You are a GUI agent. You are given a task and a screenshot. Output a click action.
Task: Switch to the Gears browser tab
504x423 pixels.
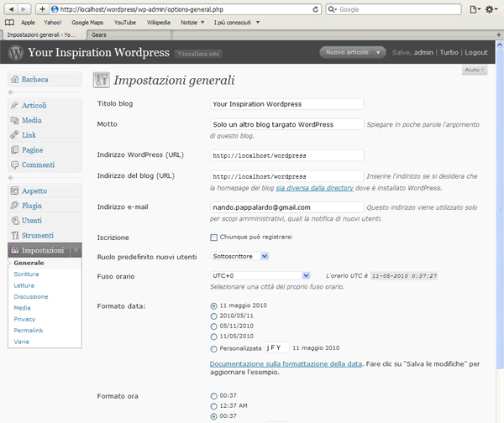tap(129, 34)
